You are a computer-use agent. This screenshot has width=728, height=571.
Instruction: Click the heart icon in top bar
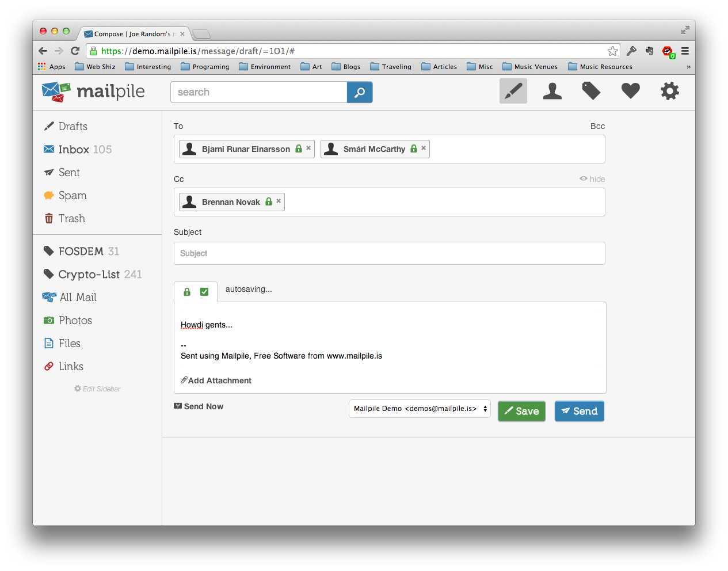pyautogui.click(x=630, y=92)
